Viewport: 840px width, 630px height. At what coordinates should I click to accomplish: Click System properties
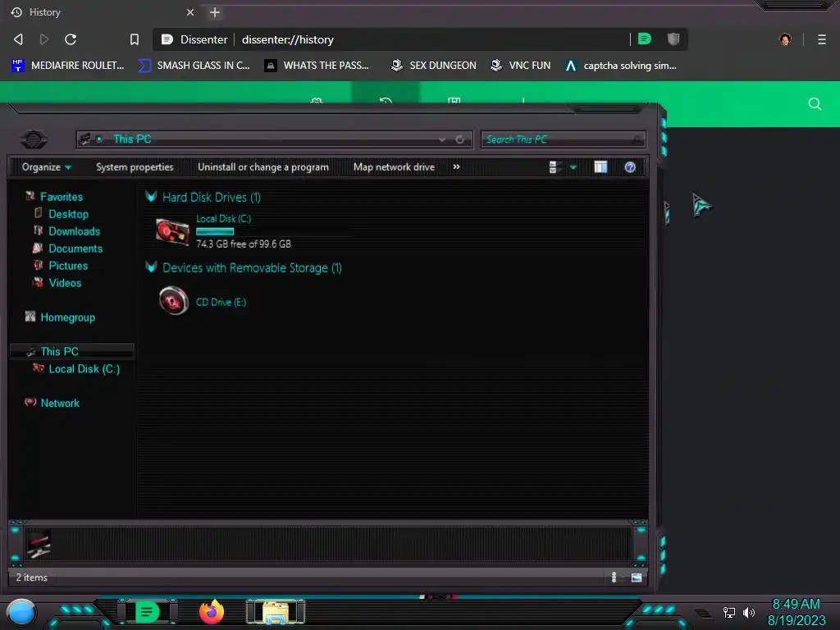135,167
